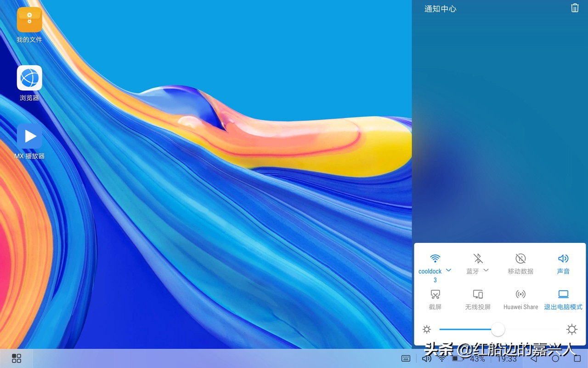Take a screenshot with 截屏
The image size is (588, 368).
[x=435, y=300]
